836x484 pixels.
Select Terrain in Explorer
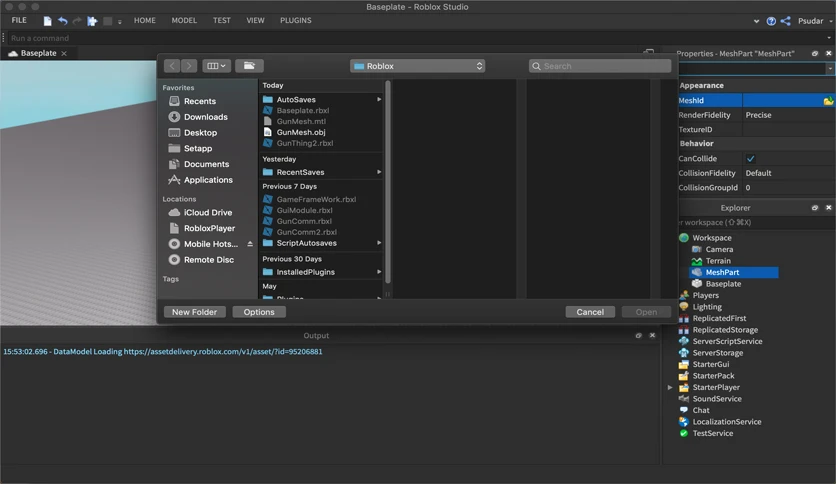click(x=718, y=261)
